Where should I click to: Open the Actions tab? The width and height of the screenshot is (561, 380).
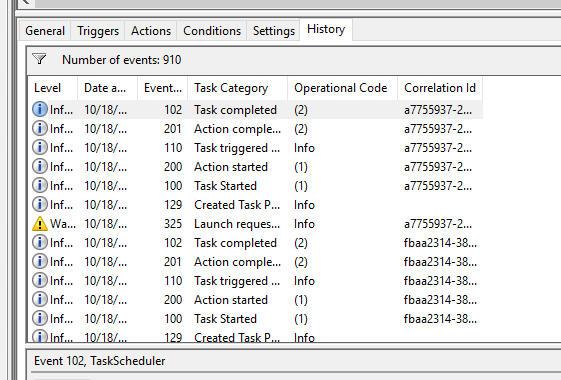tap(151, 31)
